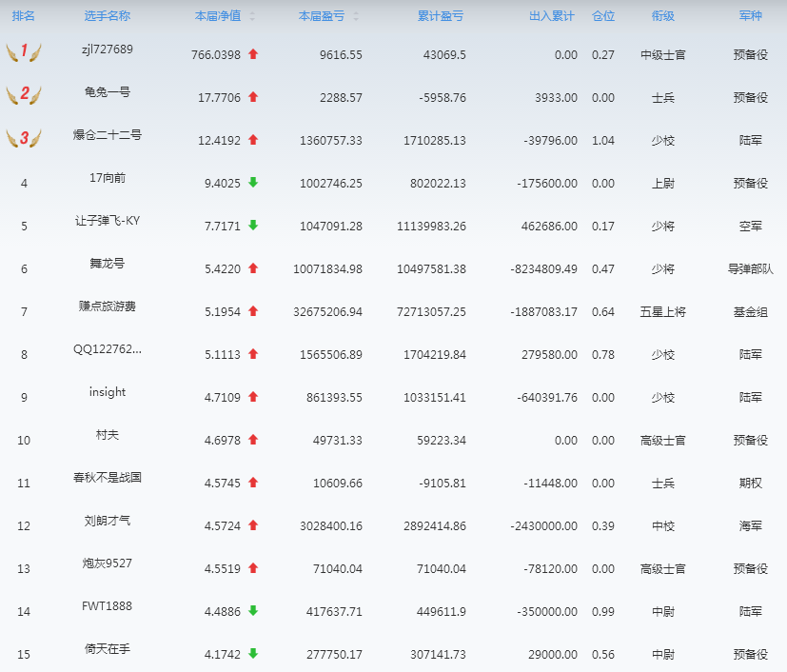Viewport: 787px width, 672px height.
Task: Click the 五星上将 rank cell
Action: [x=662, y=311]
